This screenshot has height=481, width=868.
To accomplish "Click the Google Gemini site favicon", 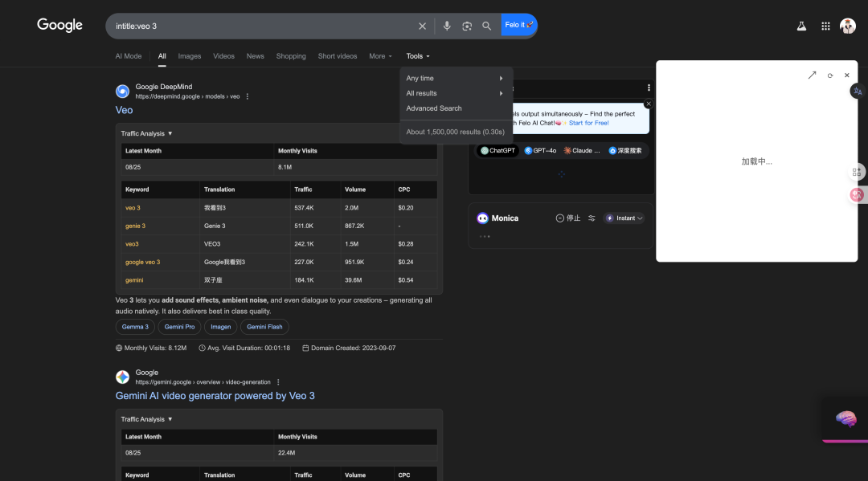I will click(122, 377).
